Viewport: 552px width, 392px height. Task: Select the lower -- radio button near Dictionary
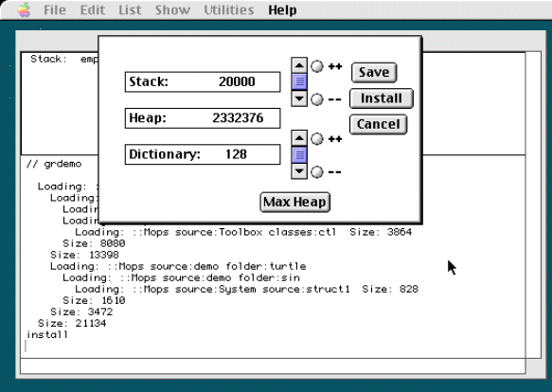pos(317,172)
